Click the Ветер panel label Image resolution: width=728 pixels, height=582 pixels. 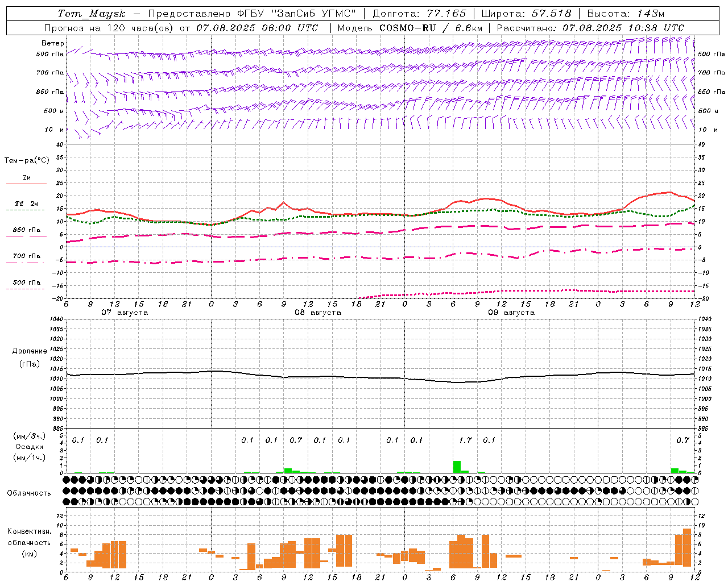pos(53,43)
